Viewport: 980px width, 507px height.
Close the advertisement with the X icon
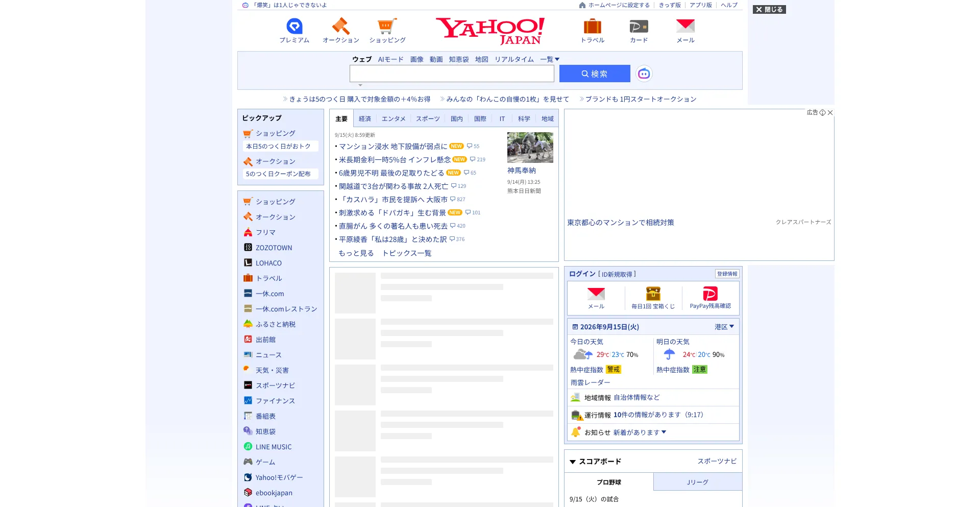tap(830, 113)
